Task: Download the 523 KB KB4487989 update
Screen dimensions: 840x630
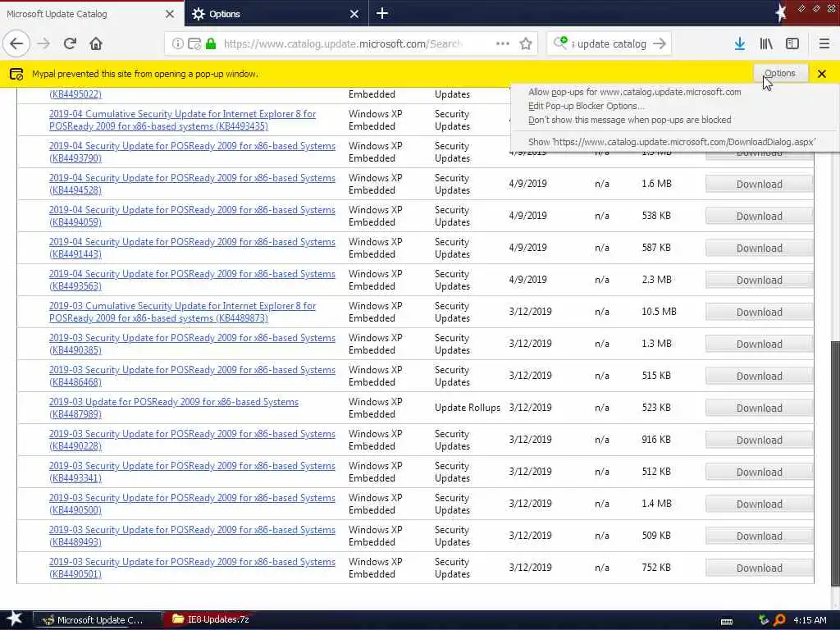Action: 759,408
